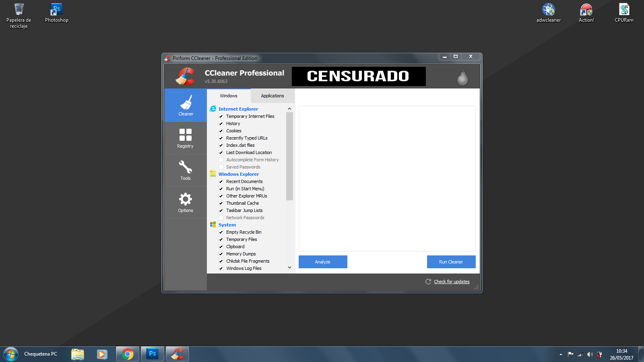This screenshot has width=644, height=362.
Task: Select Recent Documents item
Action: (x=244, y=181)
